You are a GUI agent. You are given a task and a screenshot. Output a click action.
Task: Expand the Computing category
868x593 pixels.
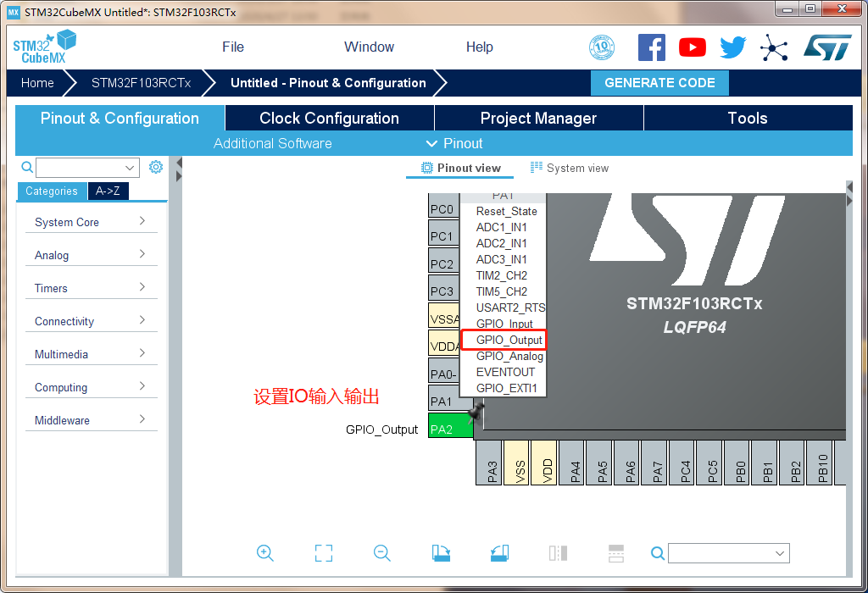coord(92,387)
